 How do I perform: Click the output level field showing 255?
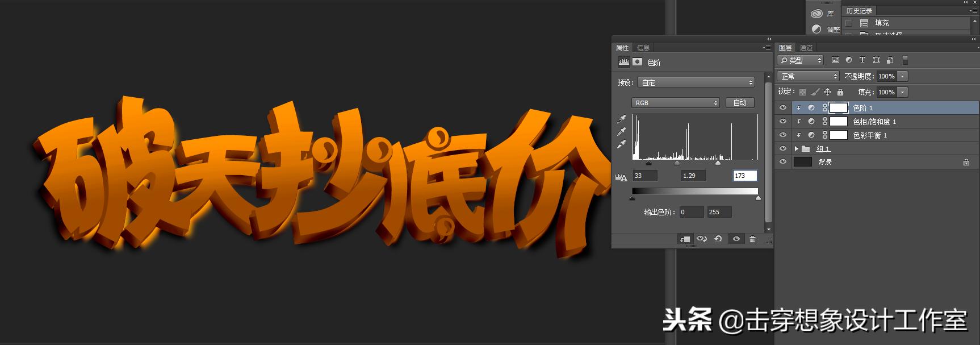click(x=719, y=212)
